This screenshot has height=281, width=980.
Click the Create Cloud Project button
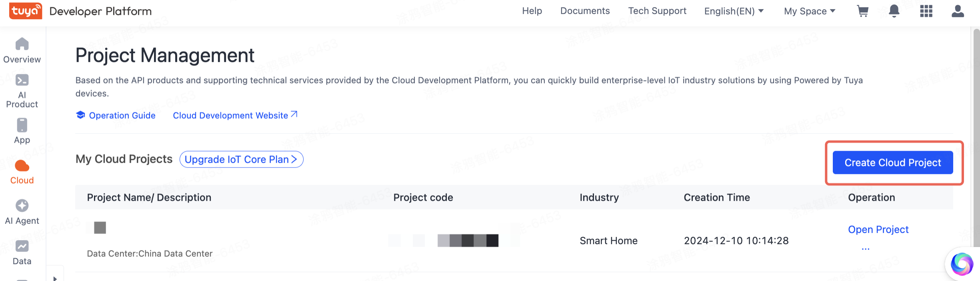click(892, 163)
